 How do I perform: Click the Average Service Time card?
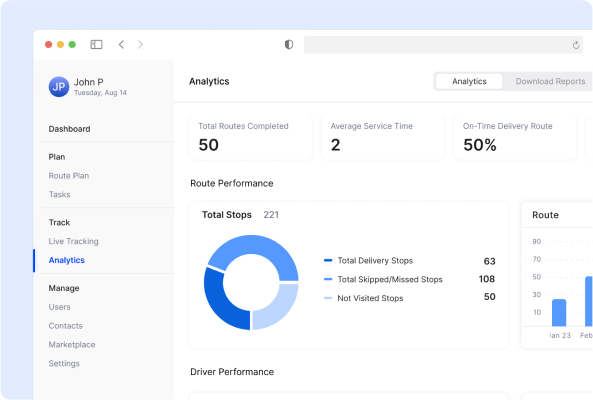point(383,138)
